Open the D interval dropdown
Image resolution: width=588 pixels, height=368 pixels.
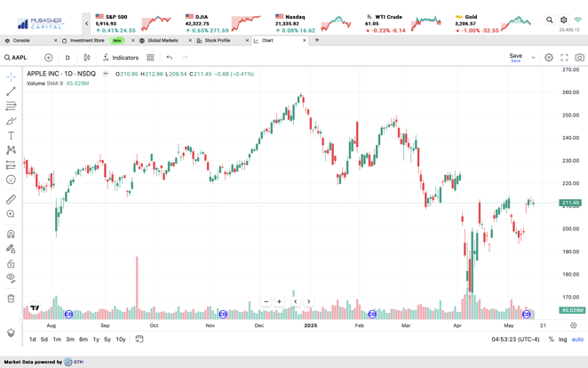[x=68, y=58]
